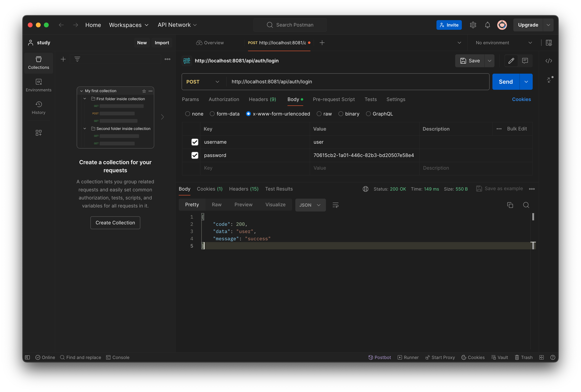Open the Trash from the status bar
Screen dimensions: 581x392
[x=524, y=357]
